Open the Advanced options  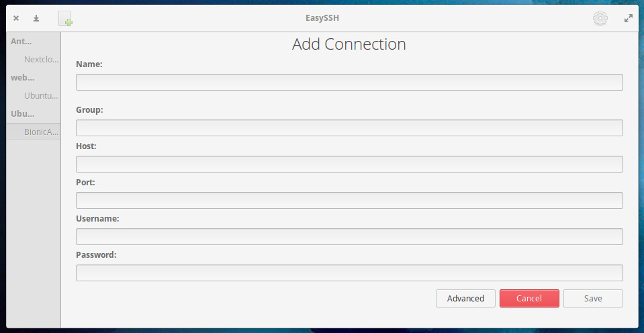pos(465,298)
